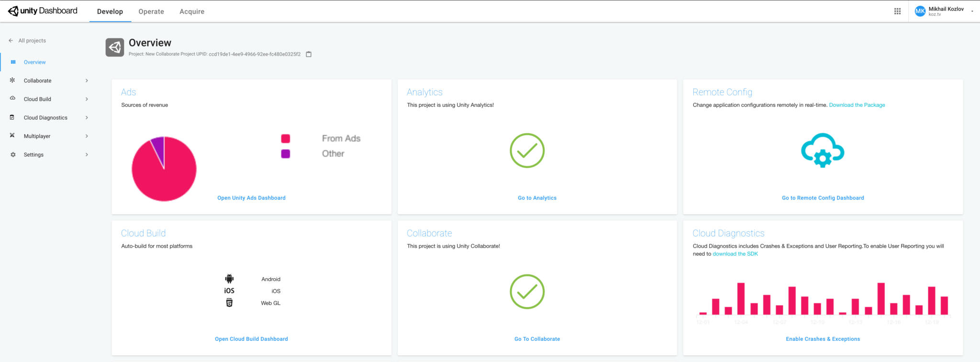This screenshot has width=980, height=362.
Task: Click the Analytics green checkmark icon
Action: pyautogui.click(x=527, y=150)
